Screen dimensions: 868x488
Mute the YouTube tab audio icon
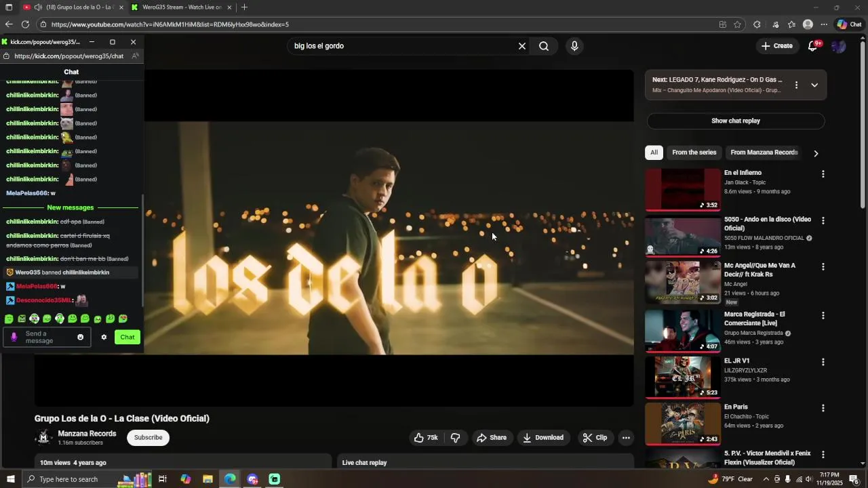tap(38, 7)
